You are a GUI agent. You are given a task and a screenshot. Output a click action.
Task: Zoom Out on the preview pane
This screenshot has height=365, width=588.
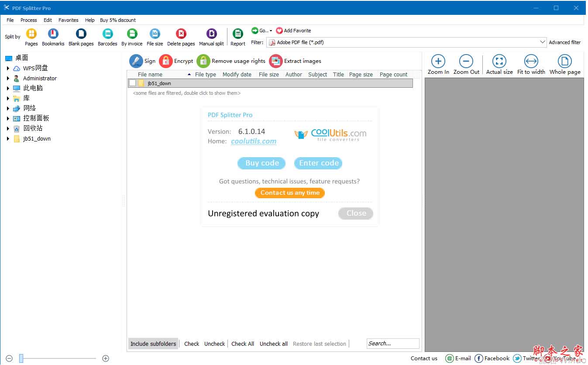point(466,61)
